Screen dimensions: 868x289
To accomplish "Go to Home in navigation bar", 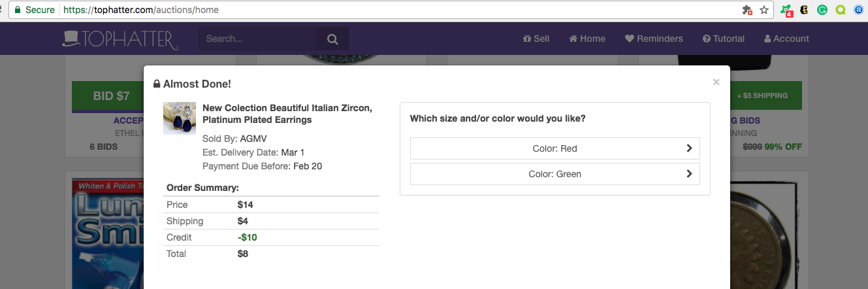I will point(587,39).
